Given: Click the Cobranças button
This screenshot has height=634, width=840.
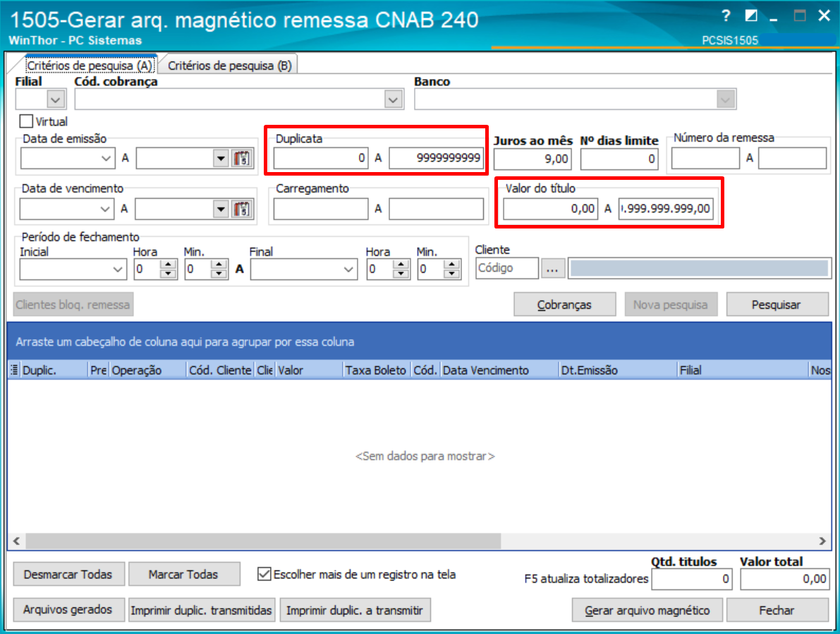Looking at the screenshot, I should [564, 305].
